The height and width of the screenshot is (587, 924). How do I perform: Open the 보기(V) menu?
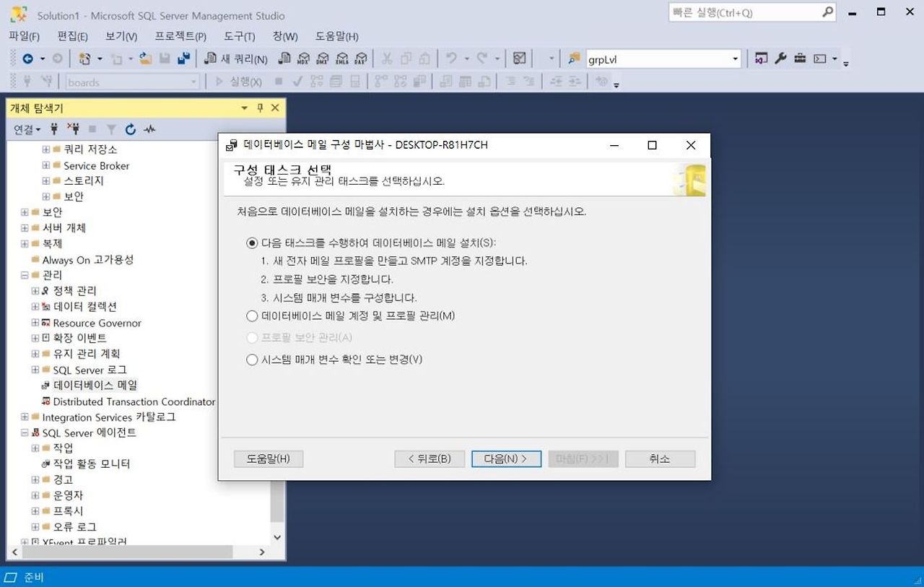point(121,36)
